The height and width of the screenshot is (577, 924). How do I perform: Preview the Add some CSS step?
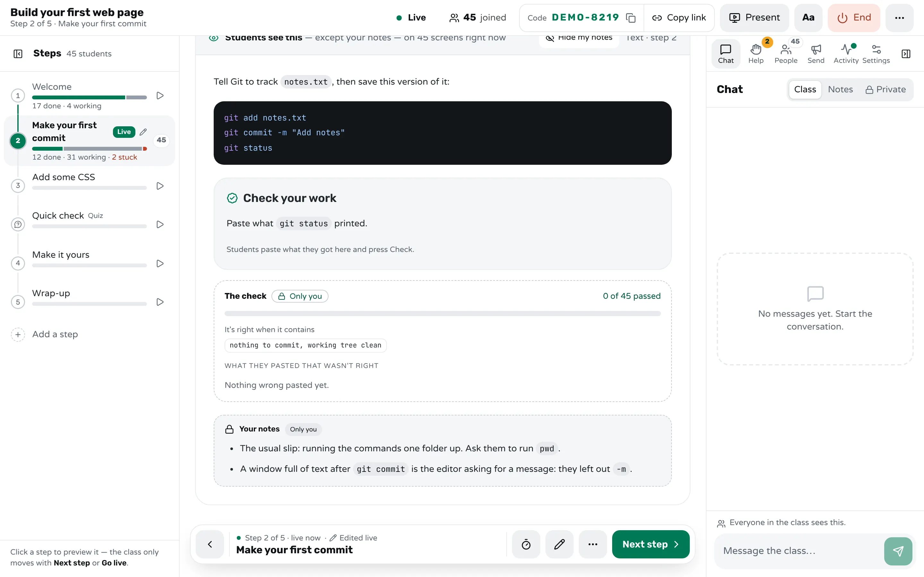(160, 186)
